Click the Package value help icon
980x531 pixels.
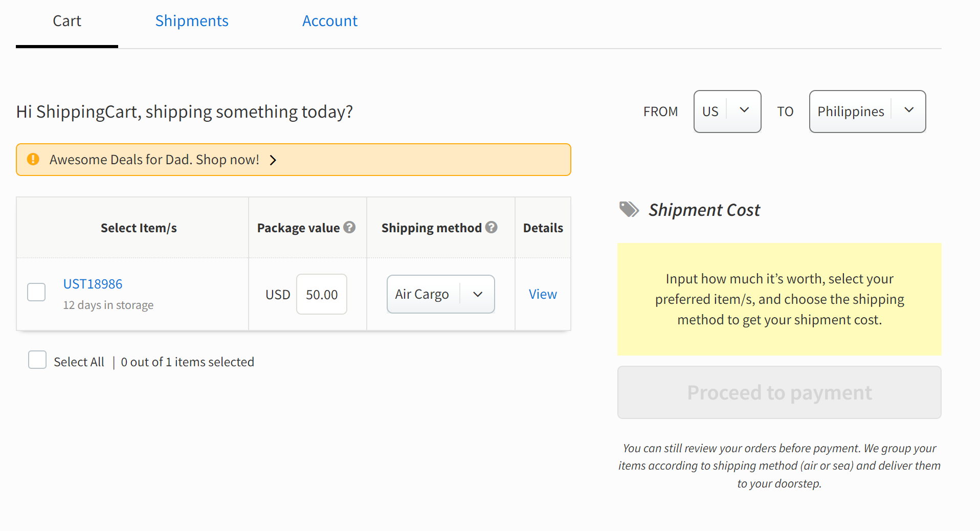[x=349, y=227]
